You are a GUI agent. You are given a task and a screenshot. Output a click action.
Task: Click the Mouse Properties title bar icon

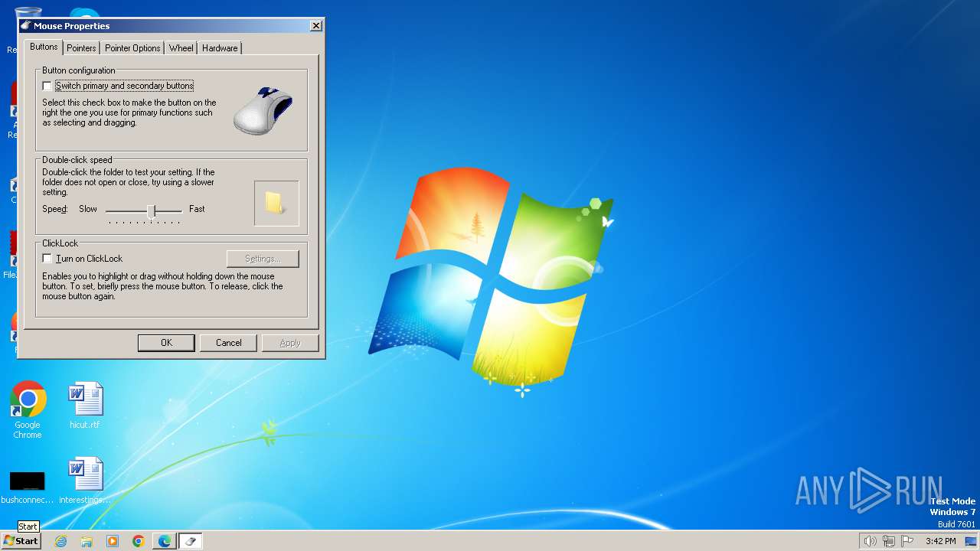(26, 25)
